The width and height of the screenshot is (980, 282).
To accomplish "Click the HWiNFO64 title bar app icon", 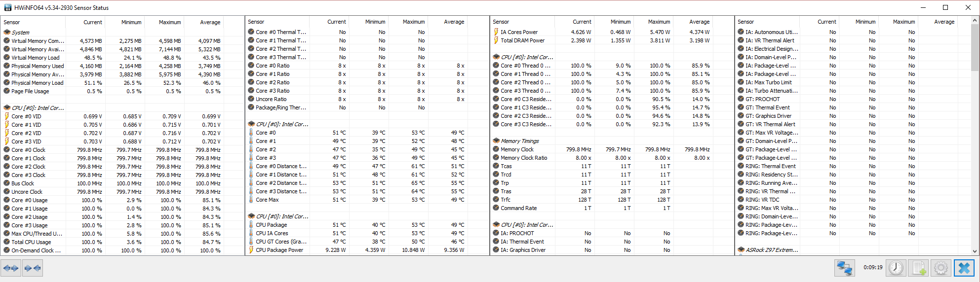I will click(x=7, y=7).
